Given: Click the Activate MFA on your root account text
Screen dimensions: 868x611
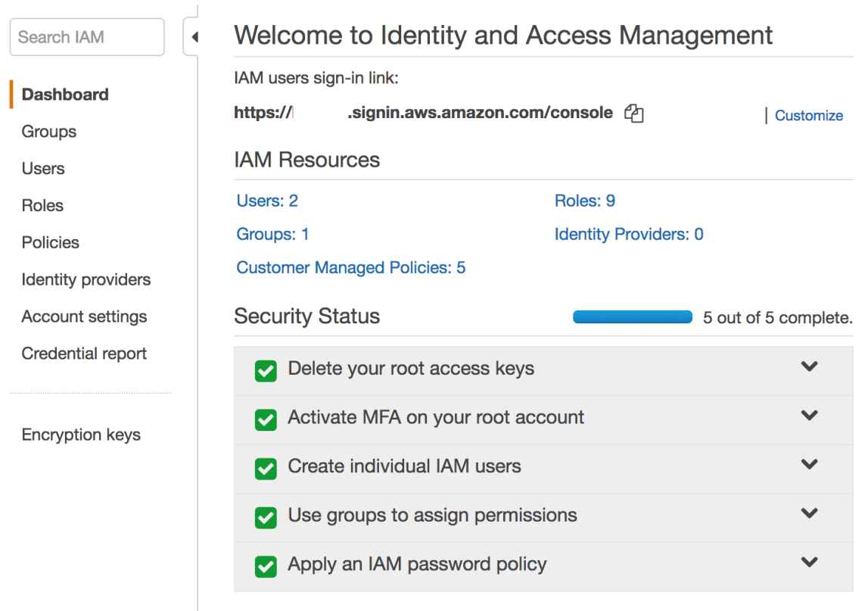Looking at the screenshot, I should 436,417.
